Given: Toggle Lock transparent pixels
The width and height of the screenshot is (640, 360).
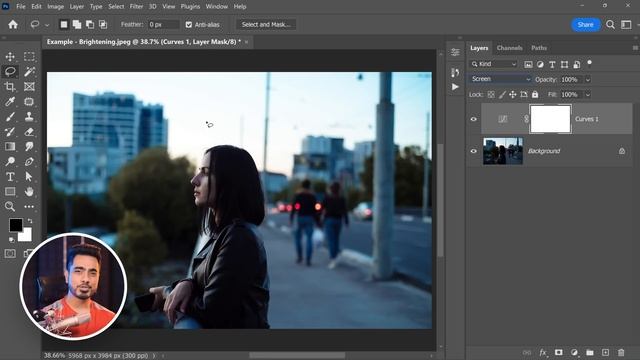Looking at the screenshot, I should (x=491, y=95).
